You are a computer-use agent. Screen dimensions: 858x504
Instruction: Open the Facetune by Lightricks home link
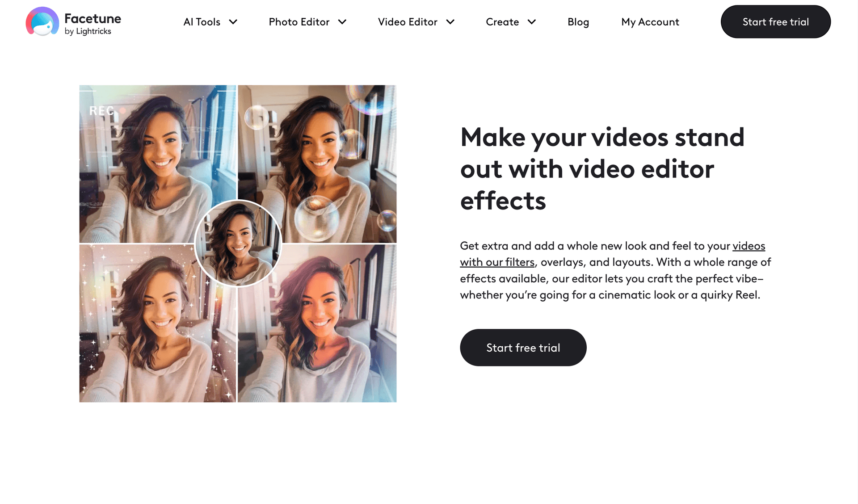(x=73, y=21)
